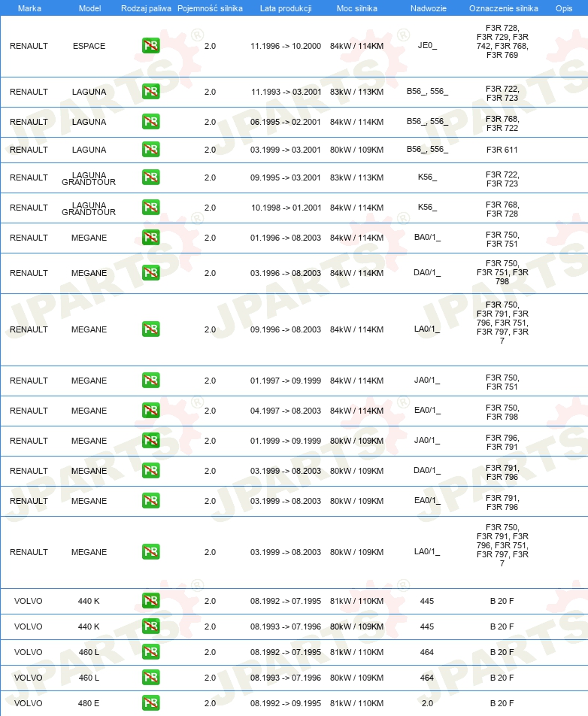Click production dates 04.1997 -> 08.2003
This screenshot has height=716, width=588.
point(286,411)
